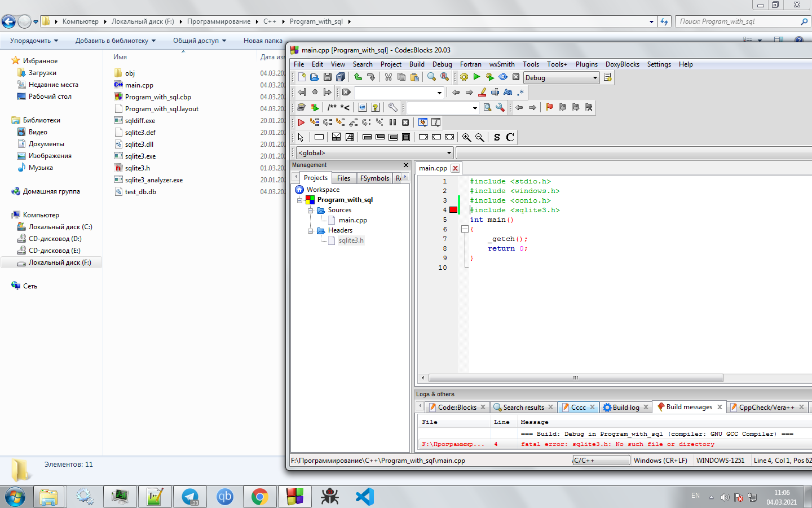The height and width of the screenshot is (508, 812).
Task: Click the Debug/Continue red arrow icon
Action: [x=301, y=122]
